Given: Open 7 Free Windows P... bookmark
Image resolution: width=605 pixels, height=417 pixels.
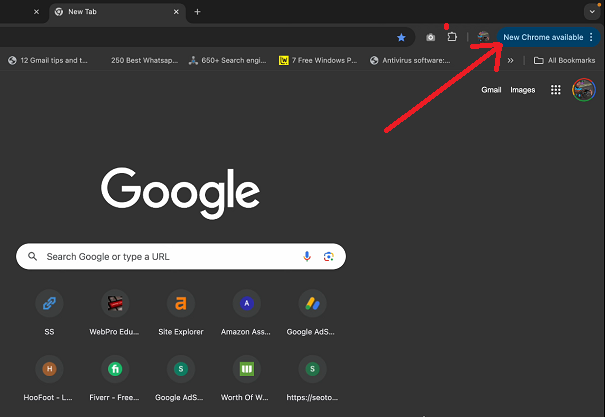Looking at the screenshot, I should point(318,61).
